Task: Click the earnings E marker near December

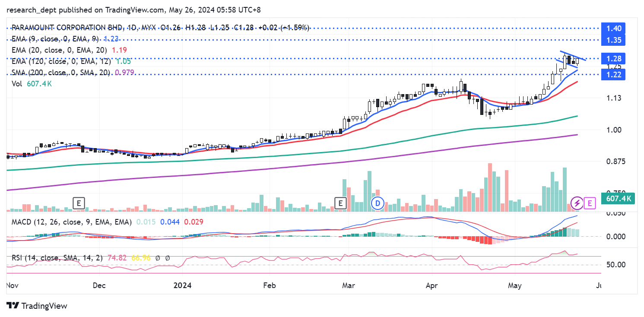Action: pos(79,203)
